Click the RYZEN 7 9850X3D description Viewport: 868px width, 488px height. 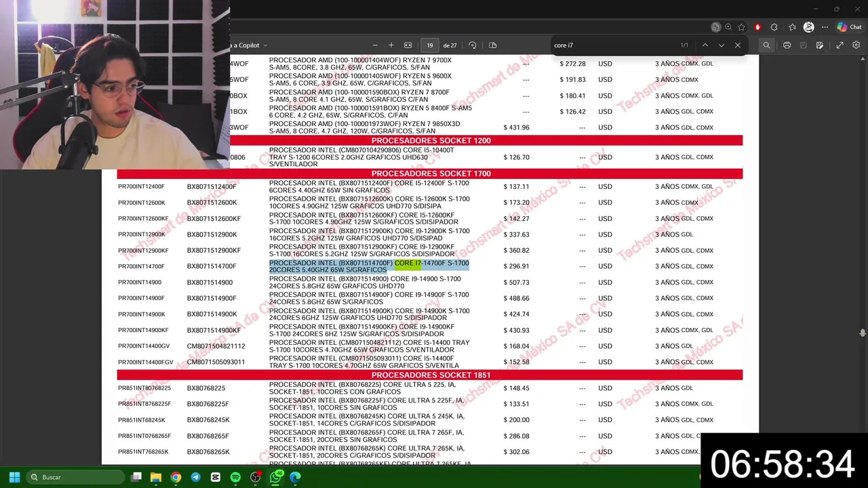[365, 127]
